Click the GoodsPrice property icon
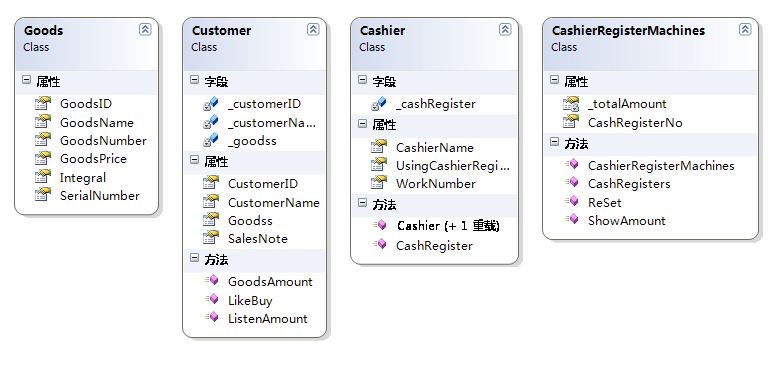Image resolution: width=783 pixels, height=376 pixels. 43,158
